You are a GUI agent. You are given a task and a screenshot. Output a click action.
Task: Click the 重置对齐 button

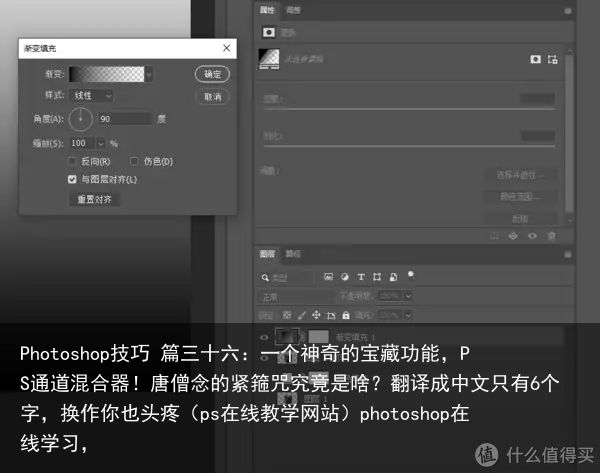[x=95, y=199]
